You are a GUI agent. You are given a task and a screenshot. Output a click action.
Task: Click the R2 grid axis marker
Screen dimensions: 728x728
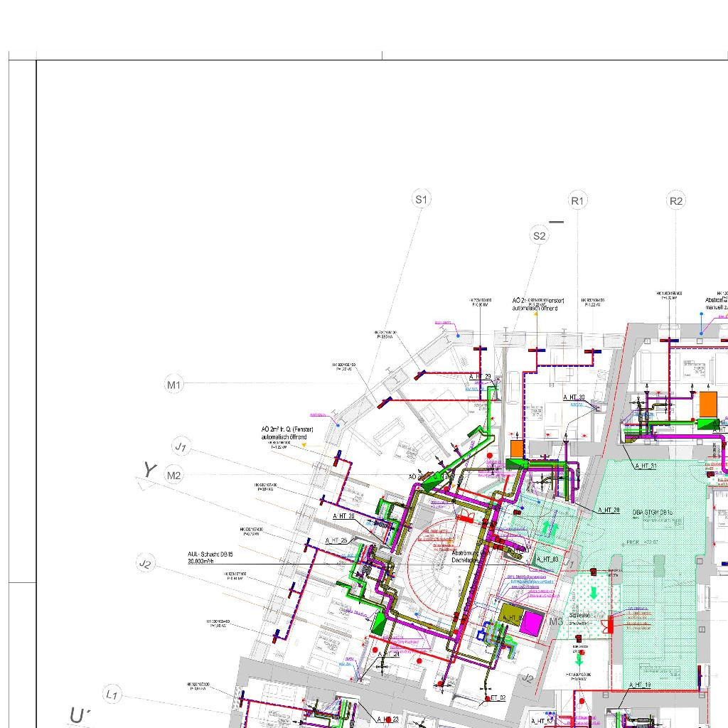(x=676, y=201)
